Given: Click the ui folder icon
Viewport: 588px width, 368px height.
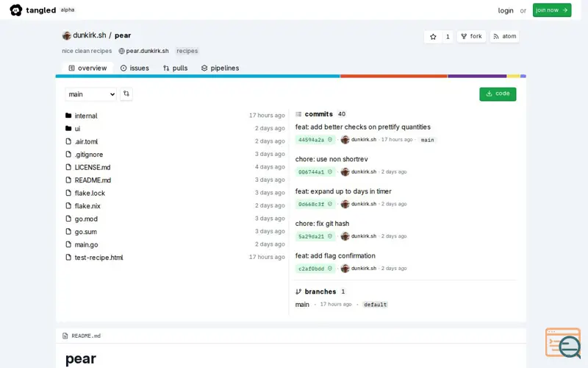Looking at the screenshot, I should pos(68,128).
